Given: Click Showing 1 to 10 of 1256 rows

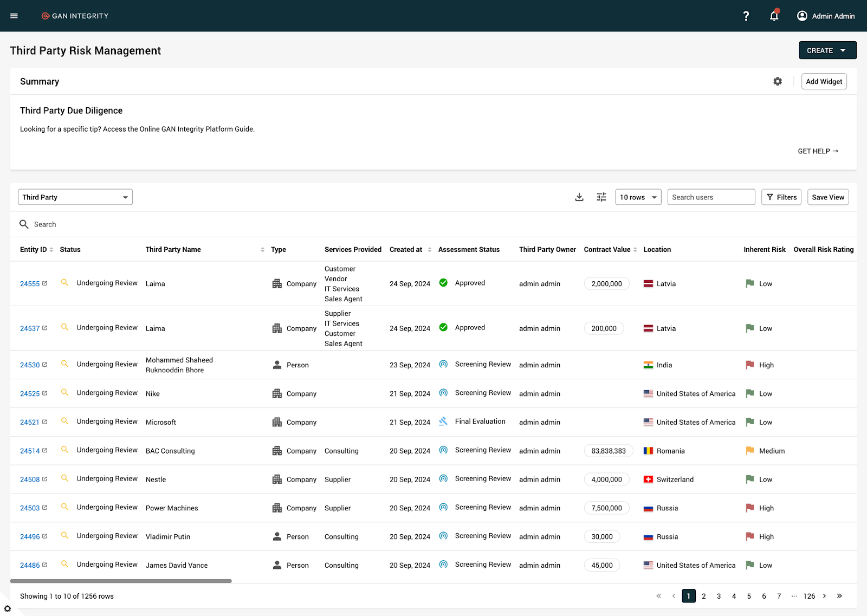Looking at the screenshot, I should click(x=67, y=596).
